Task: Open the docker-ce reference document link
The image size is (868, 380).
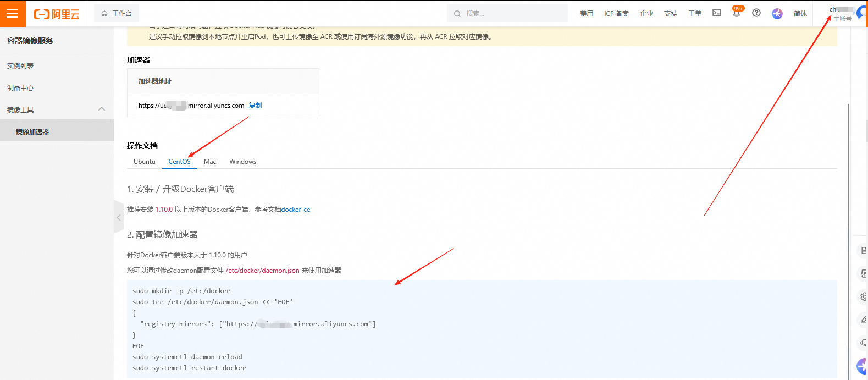Action: tap(296, 210)
